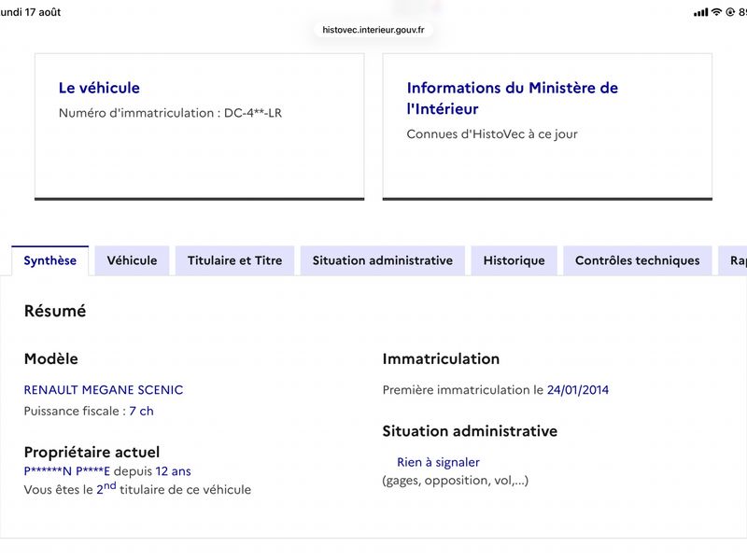Click the (gages, opposition, vol,...) note
The width and height of the screenshot is (747, 560).
click(x=456, y=481)
